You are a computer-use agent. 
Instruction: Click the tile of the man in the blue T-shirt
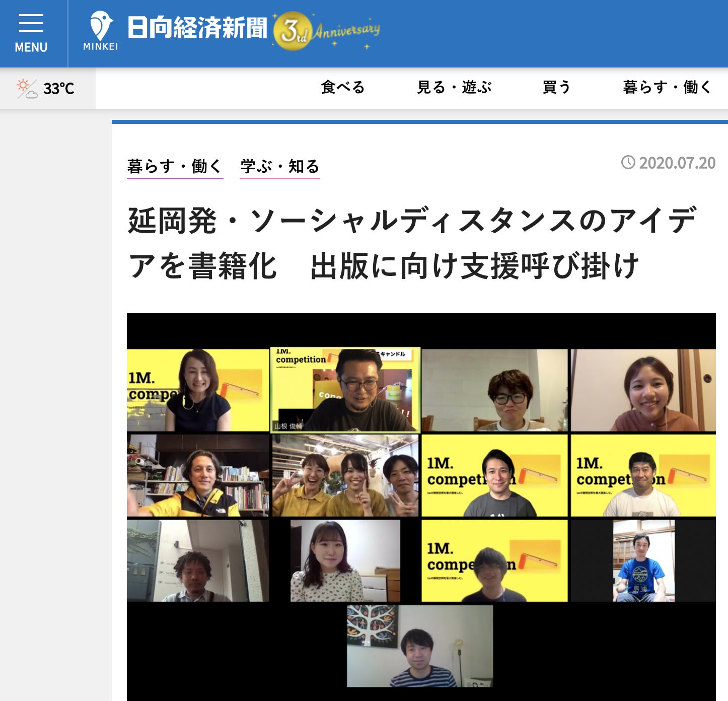point(643,561)
